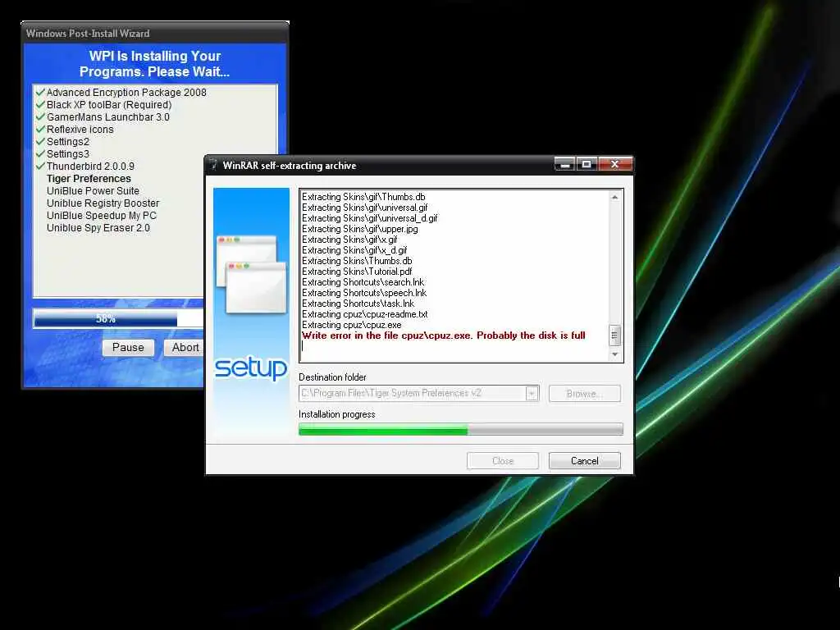Select 'GamerMans Launchbar 3.0' list entry
The height and width of the screenshot is (630, 840).
click(107, 116)
